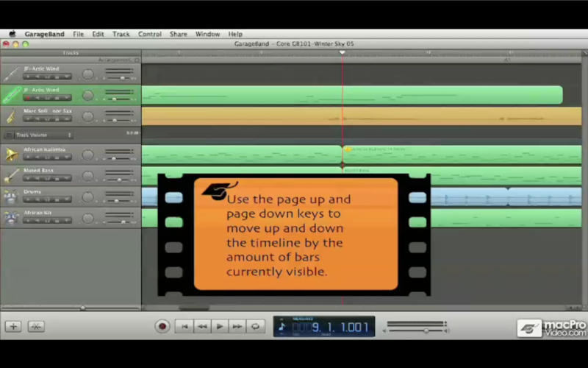Start playback with Play button

click(220, 326)
